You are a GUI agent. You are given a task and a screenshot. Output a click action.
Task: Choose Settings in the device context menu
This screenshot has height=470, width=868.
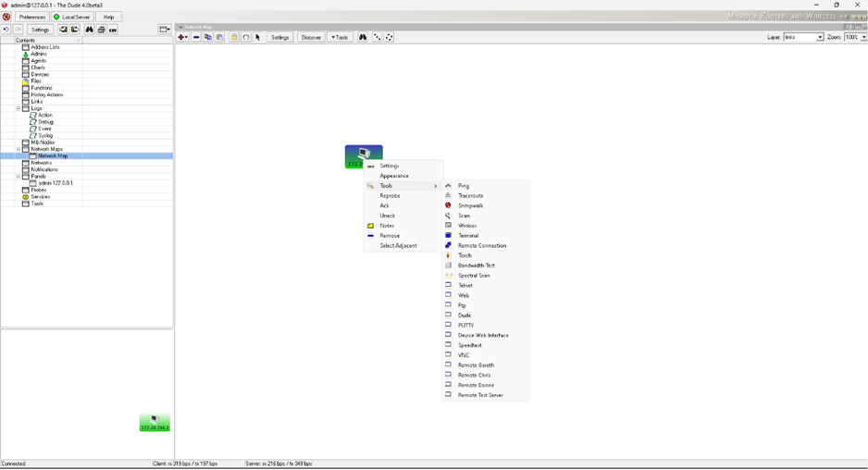(x=404, y=166)
